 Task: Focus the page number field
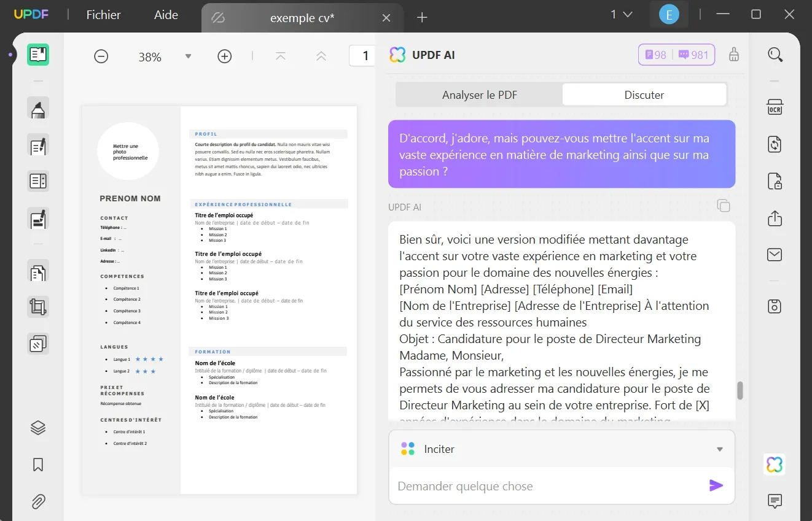362,56
